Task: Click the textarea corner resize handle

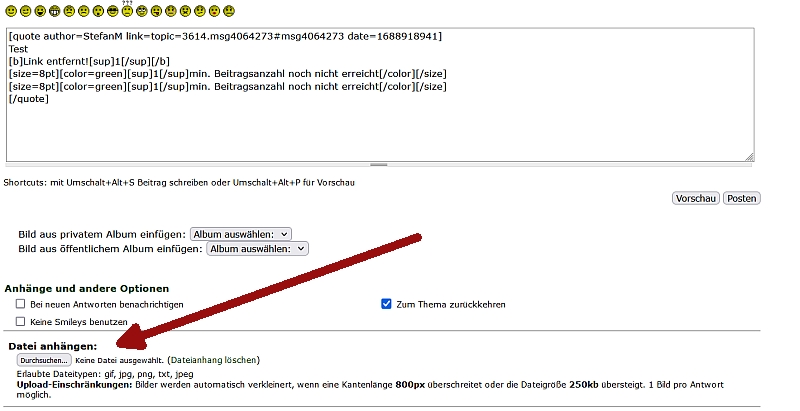Action: (749, 156)
